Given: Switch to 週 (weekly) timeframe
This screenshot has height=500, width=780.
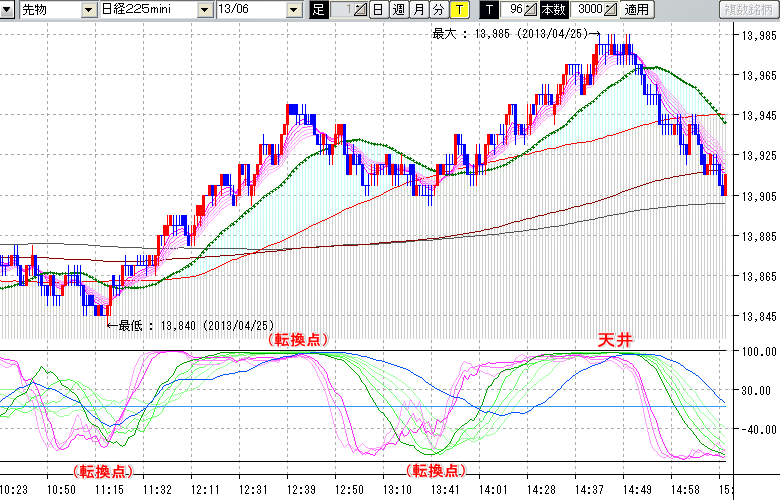Looking at the screenshot, I should [x=397, y=10].
